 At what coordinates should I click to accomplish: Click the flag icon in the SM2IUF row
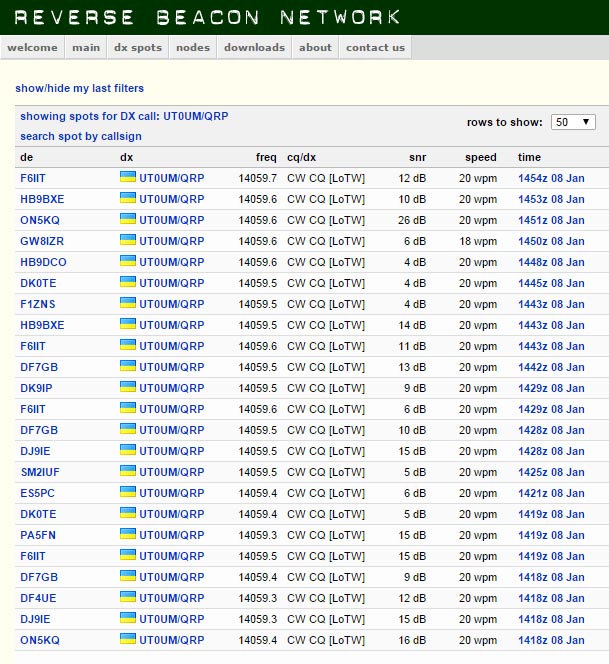click(x=127, y=471)
